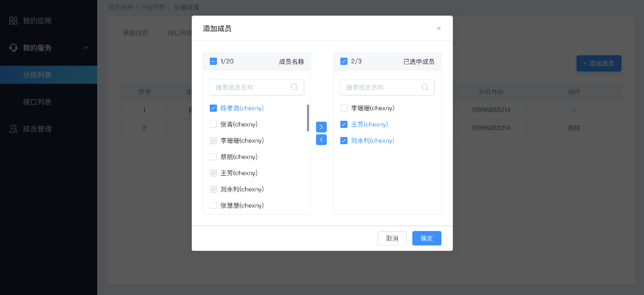Check 李珊珊(chexny) in the selected members list

[x=344, y=108]
